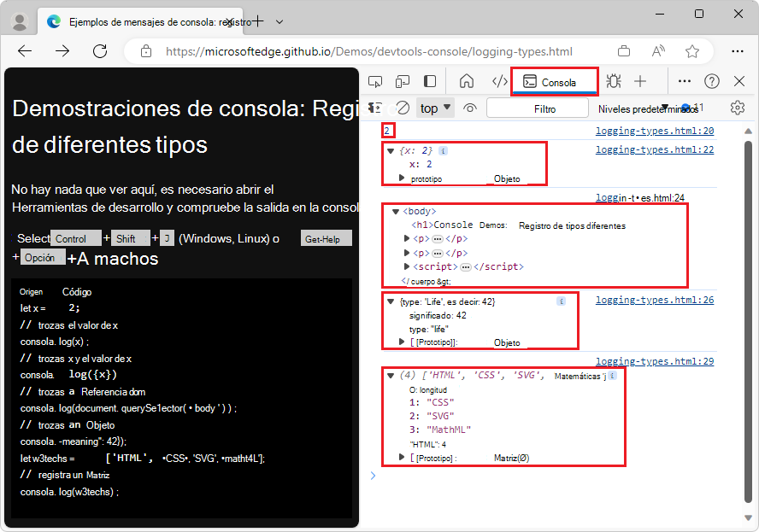Screen dimensions: 759x532
Task: Add a new tool via the plus icon
Action: pos(639,81)
